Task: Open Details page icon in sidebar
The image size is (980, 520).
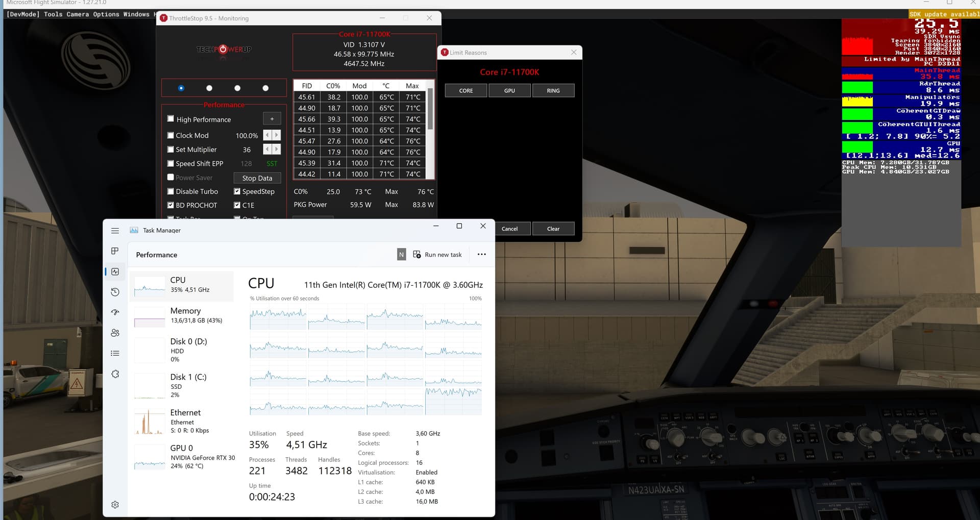Action: [115, 353]
